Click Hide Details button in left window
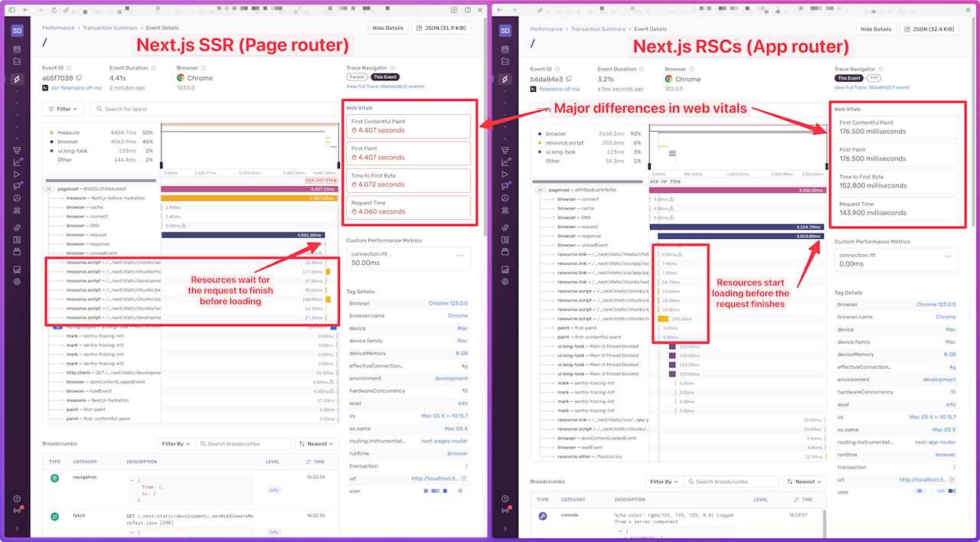The width and height of the screenshot is (980, 542). [x=388, y=28]
